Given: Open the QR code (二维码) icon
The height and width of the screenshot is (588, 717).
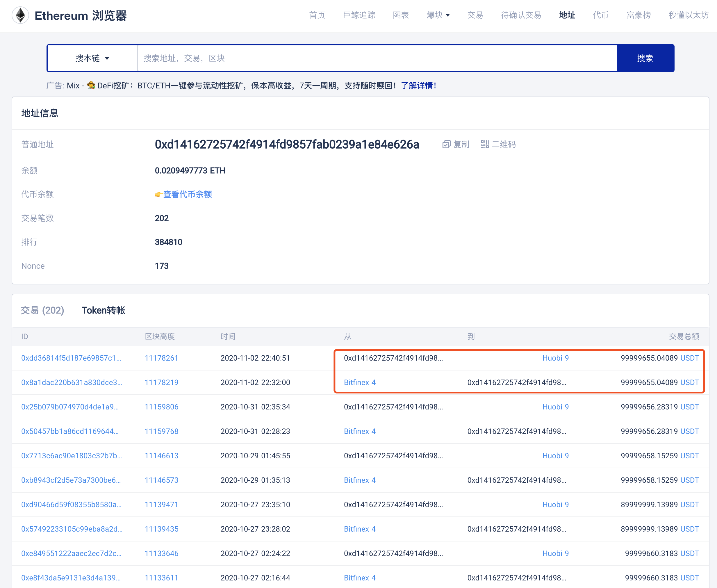Looking at the screenshot, I should tap(485, 145).
